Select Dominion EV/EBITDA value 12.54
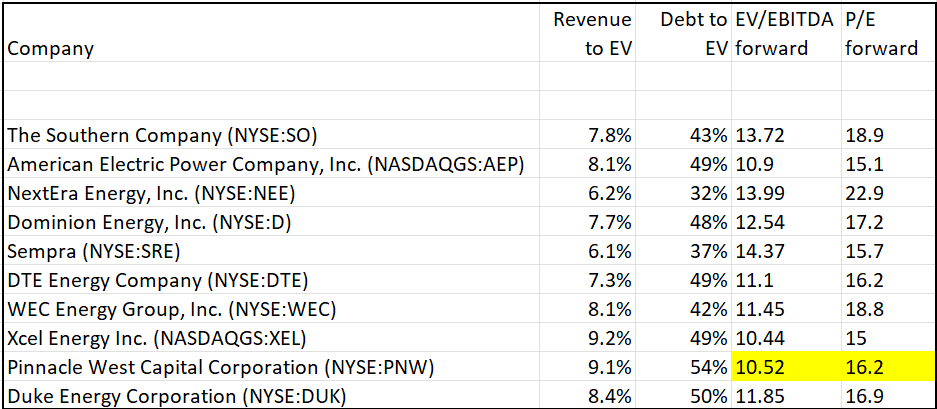Viewport: 937px width, 409px height. coord(786,222)
